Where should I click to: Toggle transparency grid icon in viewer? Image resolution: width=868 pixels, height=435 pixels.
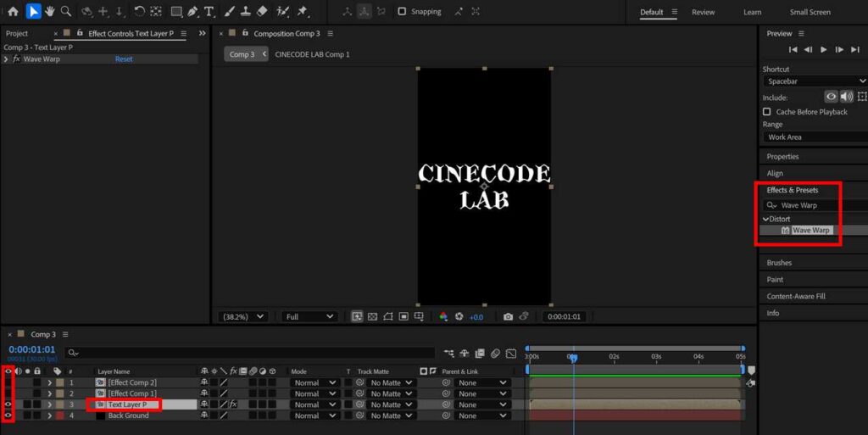tap(373, 316)
